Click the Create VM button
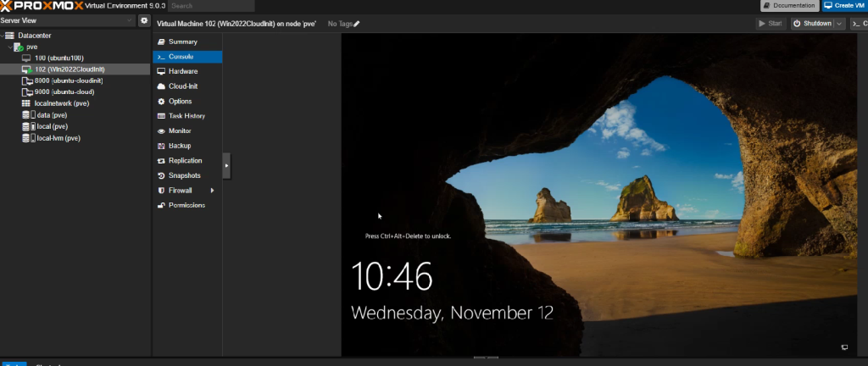 [x=839, y=5]
